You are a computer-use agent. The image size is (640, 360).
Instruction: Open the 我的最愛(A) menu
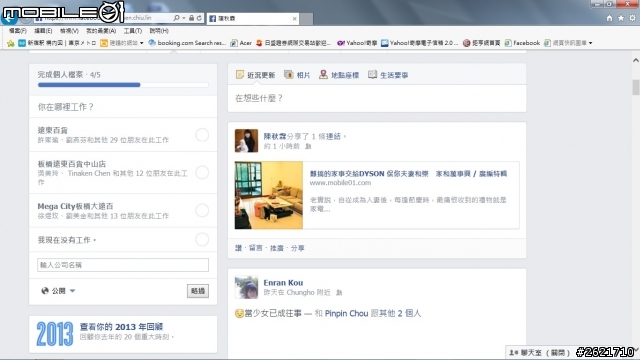pyautogui.click(x=101, y=31)
